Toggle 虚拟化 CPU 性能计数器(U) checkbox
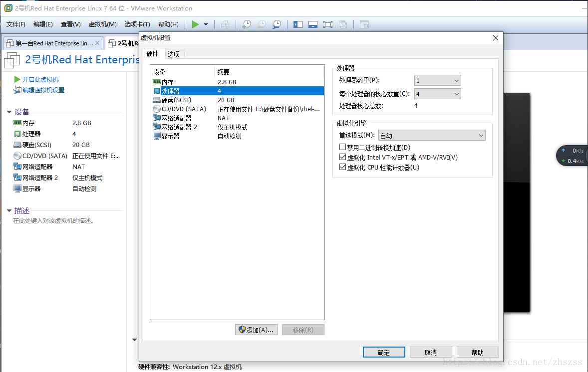Screen dimensions: 588x372 (x=342, y=167)
